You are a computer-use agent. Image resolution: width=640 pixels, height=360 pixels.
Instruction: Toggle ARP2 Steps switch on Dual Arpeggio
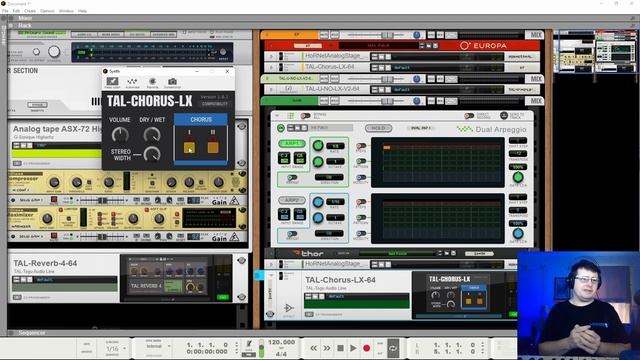click(361, 202)
